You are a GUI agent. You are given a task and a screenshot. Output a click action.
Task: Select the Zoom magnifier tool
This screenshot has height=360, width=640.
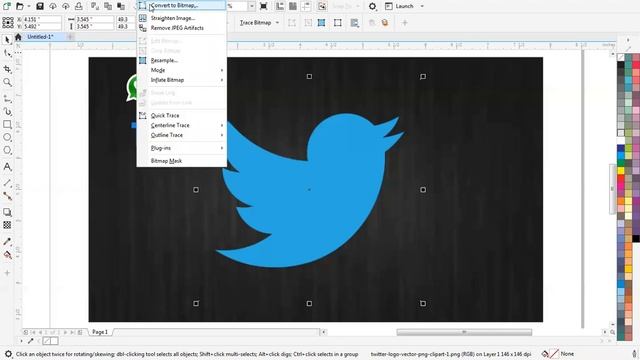click(7, 82)
